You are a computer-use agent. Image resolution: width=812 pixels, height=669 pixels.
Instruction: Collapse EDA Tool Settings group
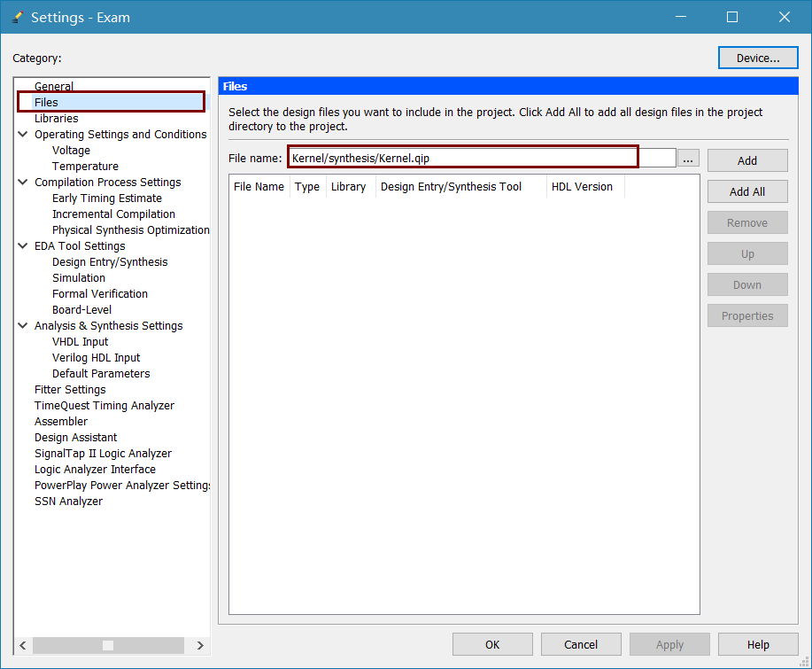23,245
